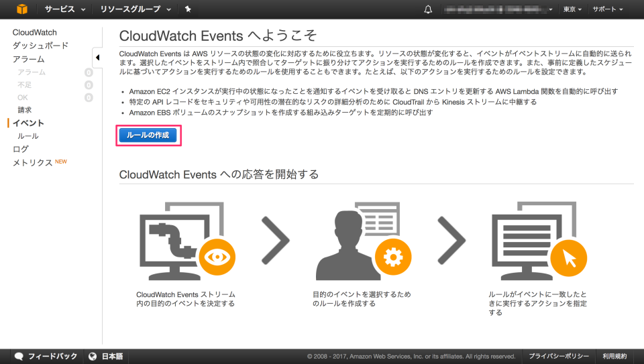644x364 pixels.
Task: Collapse the sidebar with the arrow handle
Action: click(x=97, y=58)
